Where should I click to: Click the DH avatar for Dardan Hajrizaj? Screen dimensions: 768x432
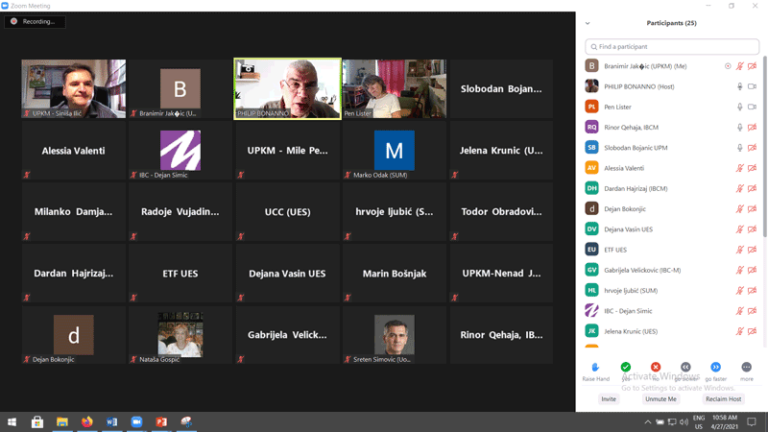click(592, 189)
